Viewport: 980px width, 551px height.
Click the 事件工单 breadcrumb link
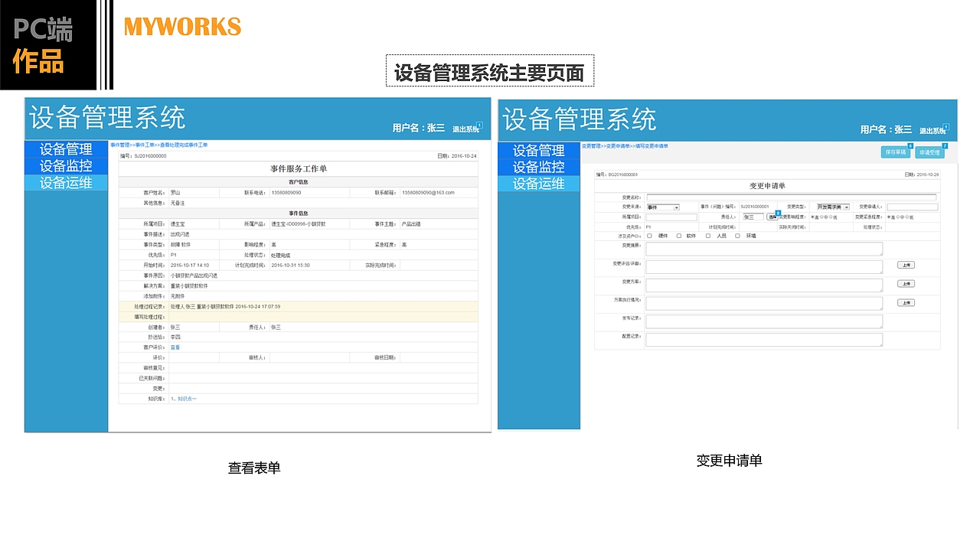[144, 145]
